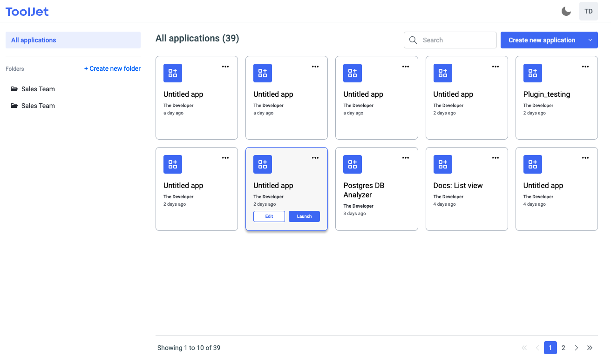Click the Postgres DB Analyzer app icon
This screenshot has height=364, width=611.
click(x=353, y=164)
